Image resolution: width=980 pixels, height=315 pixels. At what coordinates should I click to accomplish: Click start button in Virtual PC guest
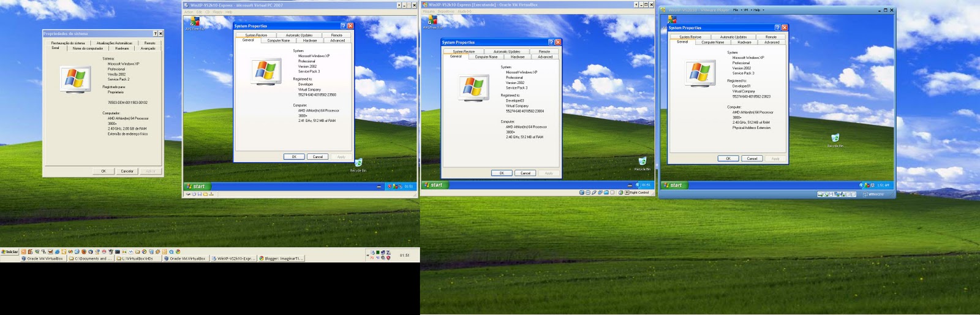tap(196, 186)
